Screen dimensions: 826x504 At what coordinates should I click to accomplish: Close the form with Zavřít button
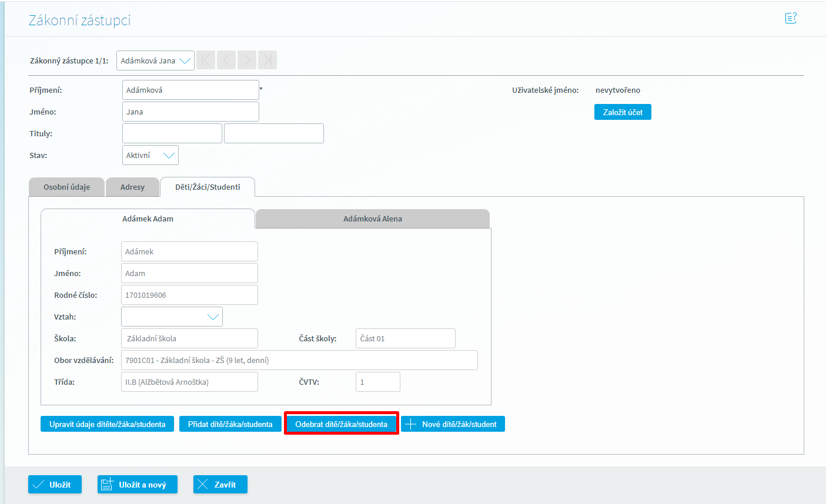[220, 485]
